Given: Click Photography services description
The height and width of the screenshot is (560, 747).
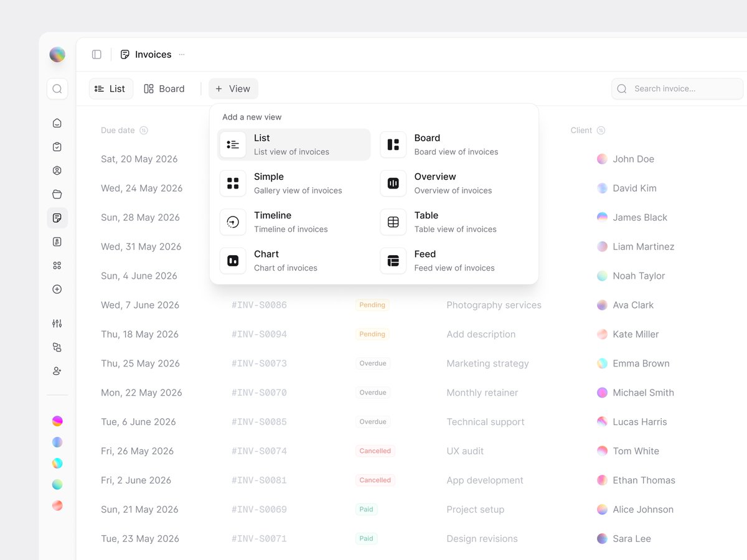Looking at the screenshot, I should tap(494, 306).
